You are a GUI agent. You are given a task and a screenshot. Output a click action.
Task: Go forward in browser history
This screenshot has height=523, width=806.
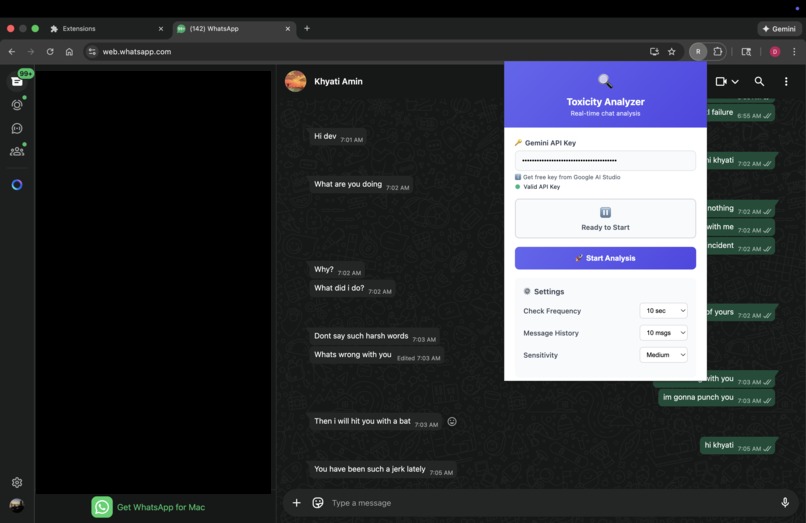[x=31, y=51]
